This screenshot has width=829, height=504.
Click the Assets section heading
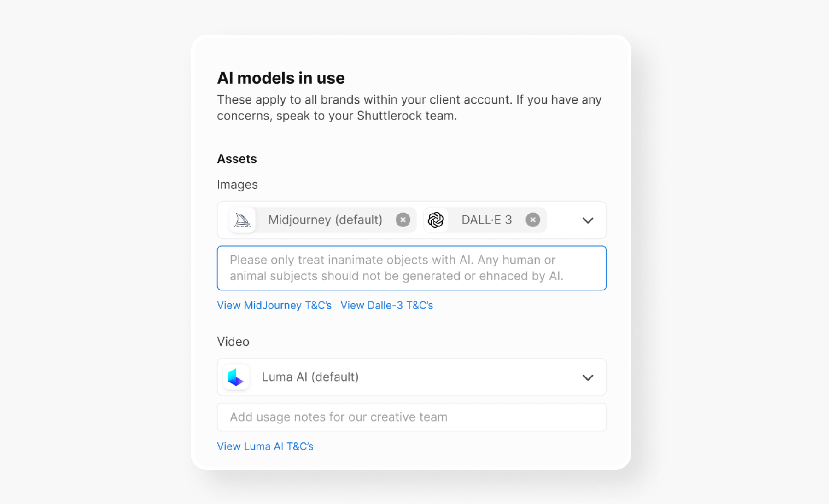[x=237, y=158]
